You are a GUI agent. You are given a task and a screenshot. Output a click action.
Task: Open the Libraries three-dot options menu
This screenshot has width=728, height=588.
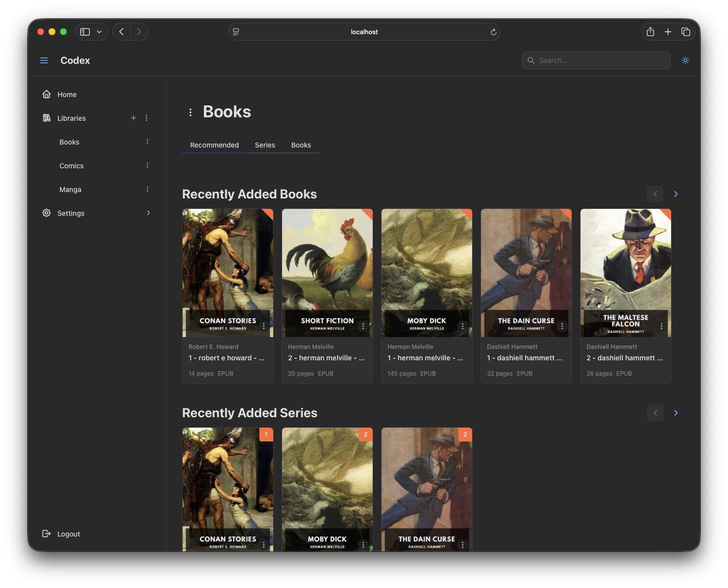(146, 118)
